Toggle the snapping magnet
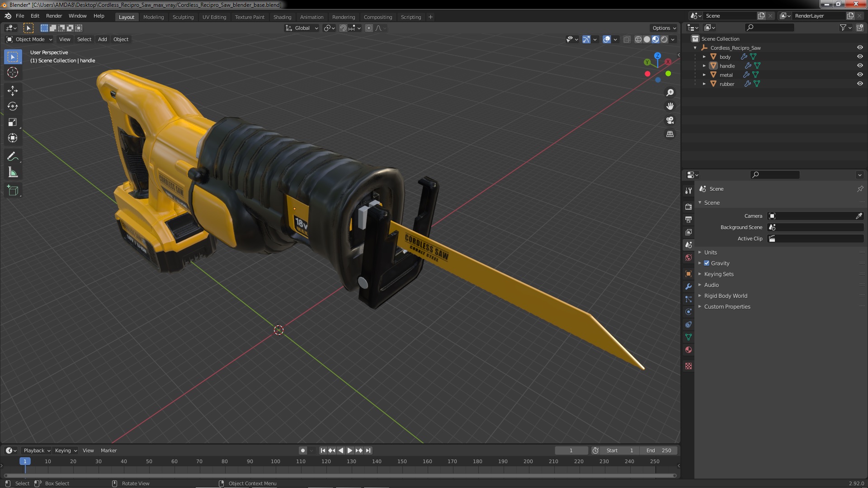Image resolution: width=868 pixels, height=488 pixels. (x=343, y=28)
